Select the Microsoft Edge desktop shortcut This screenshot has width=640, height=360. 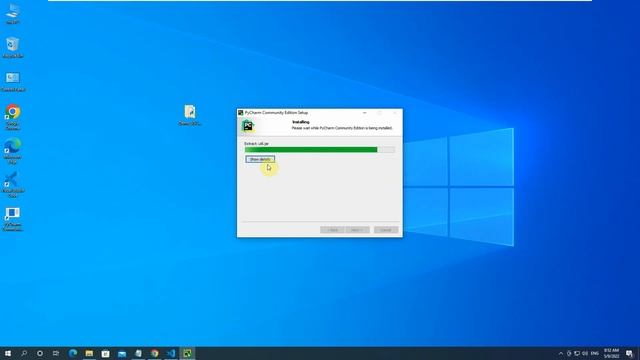13,151
